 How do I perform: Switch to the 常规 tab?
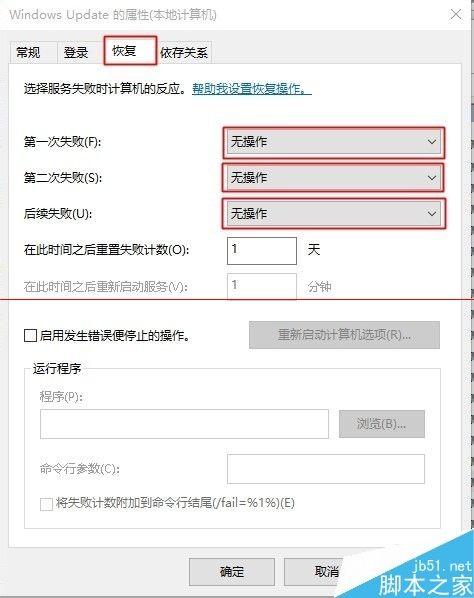click(28, 52)
